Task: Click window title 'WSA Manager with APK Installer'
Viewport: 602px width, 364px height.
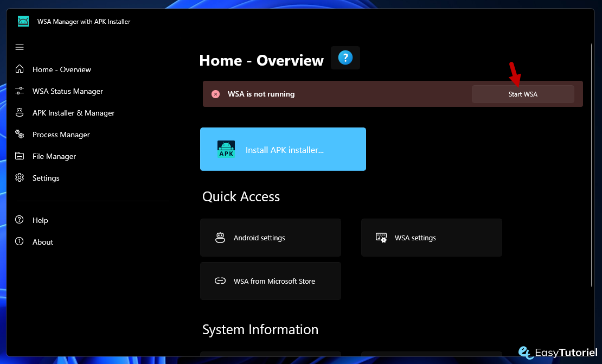Action: tap(84, 22)
